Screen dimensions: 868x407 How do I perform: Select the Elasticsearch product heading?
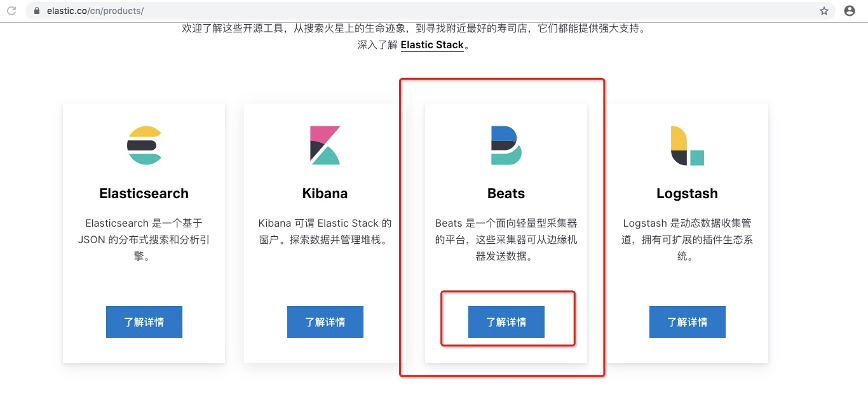click(x=144, y=192)
